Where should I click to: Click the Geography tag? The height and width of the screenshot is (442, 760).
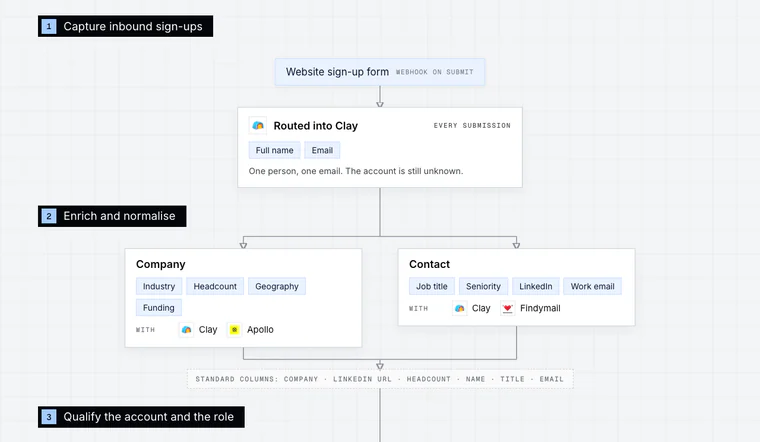point(277,286)
